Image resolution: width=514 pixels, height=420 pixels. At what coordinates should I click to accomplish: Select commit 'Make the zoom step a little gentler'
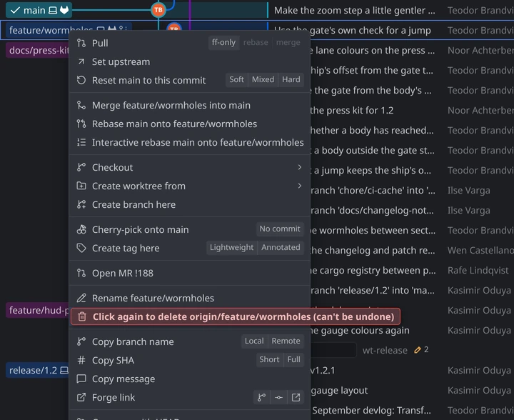click(x=354, y=11)
